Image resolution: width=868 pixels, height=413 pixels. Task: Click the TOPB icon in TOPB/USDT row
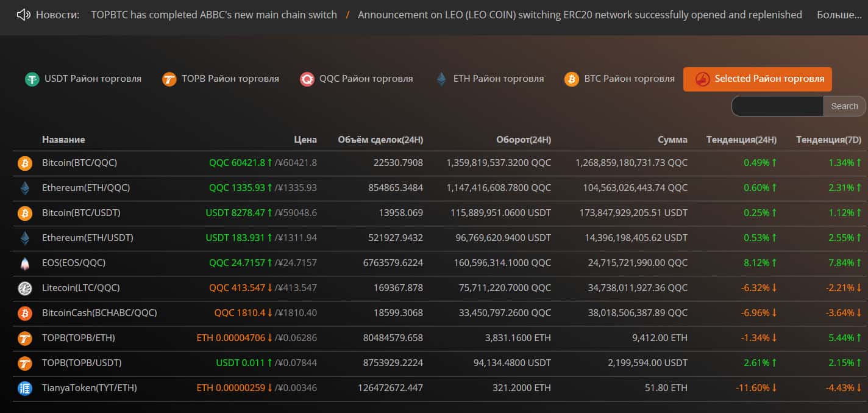click(x=25, y=363)
